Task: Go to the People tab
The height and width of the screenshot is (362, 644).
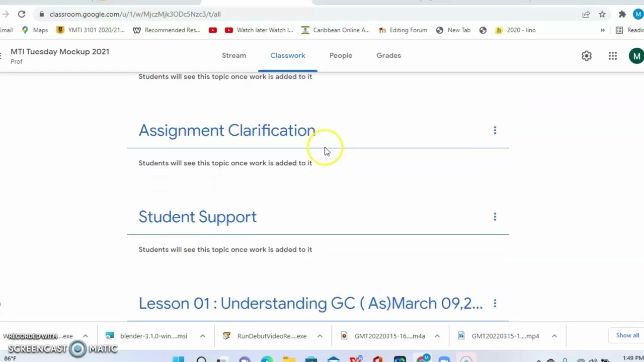Action: click(x=341, y=55)
